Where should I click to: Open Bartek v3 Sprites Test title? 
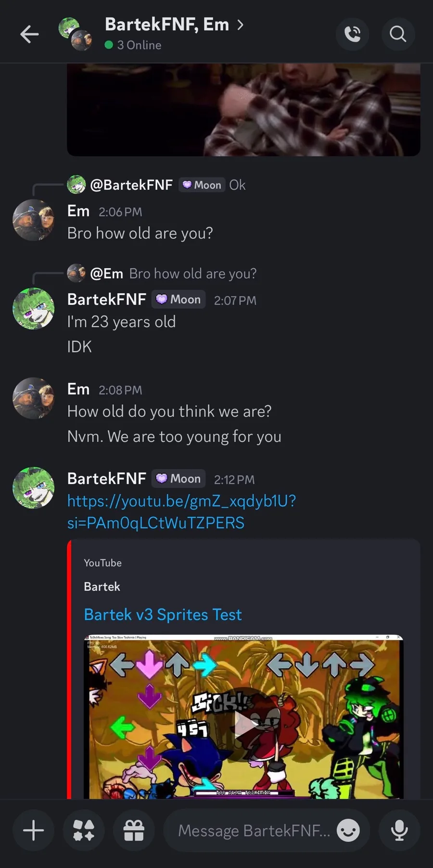tap(163, 614)
